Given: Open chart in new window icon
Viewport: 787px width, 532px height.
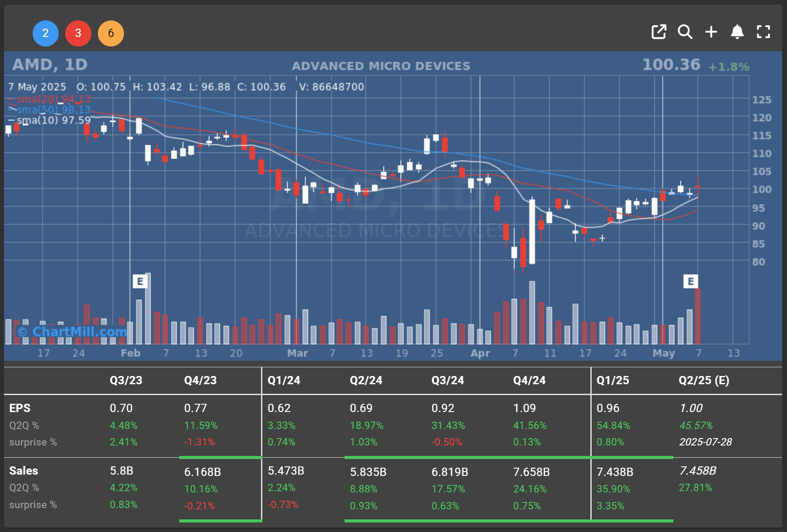Looking at the screenshot, I should 659,32.
